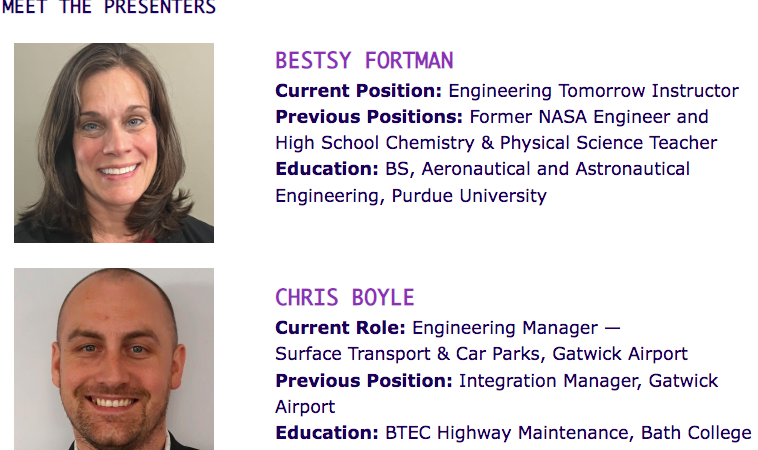Image resolution: width=758 pixels, height=450 pixels.
Task: Click Bestsy Fortman's presenter photo
Action: click(114, 143)
